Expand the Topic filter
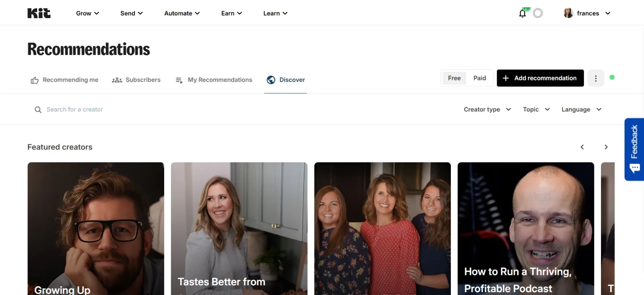Image resolution: width=644 pixels, height=295 pixels. pyautogui.click(x=536, y=109)
